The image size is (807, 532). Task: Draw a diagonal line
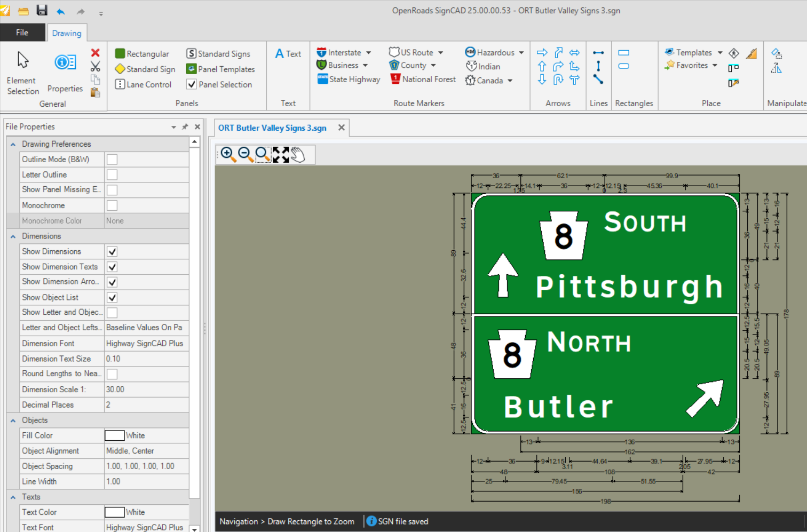(598, 80)
